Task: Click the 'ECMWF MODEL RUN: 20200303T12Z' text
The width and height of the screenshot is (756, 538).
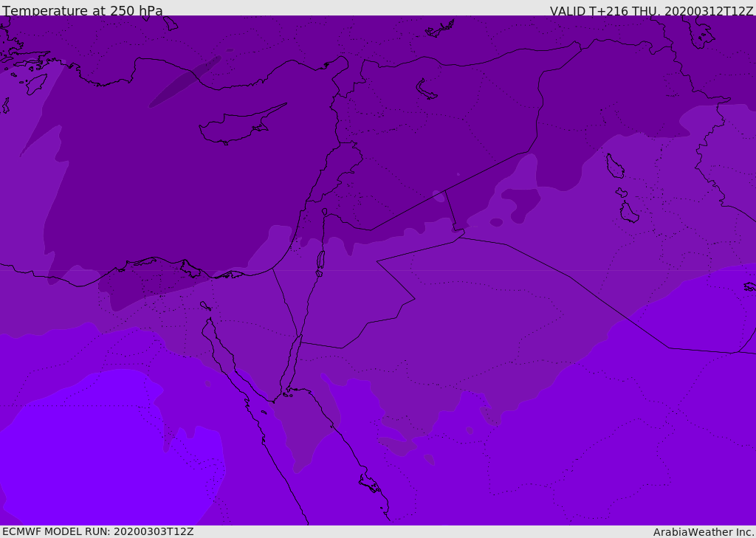Action: 98,531
